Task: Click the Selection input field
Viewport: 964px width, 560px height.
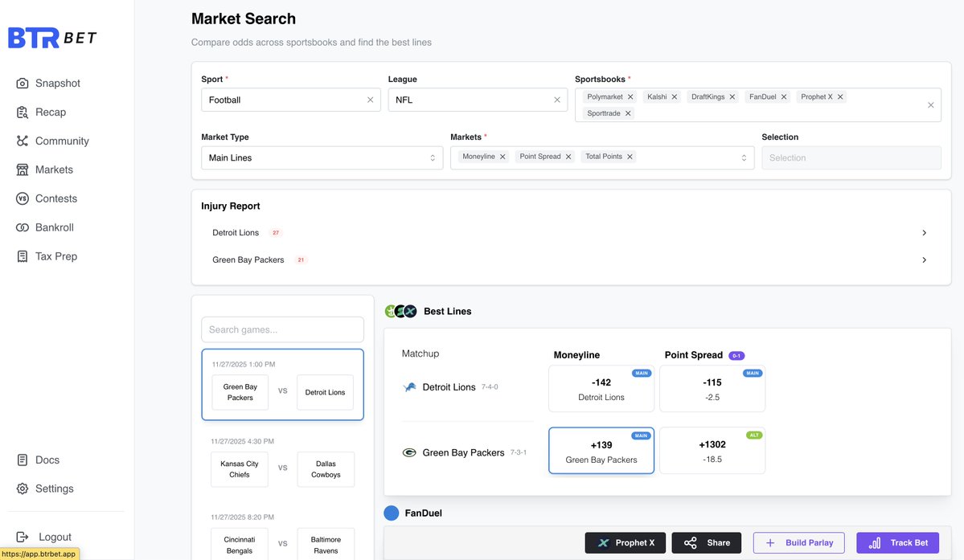Action: pyautogui.click(x=851, y=157)
